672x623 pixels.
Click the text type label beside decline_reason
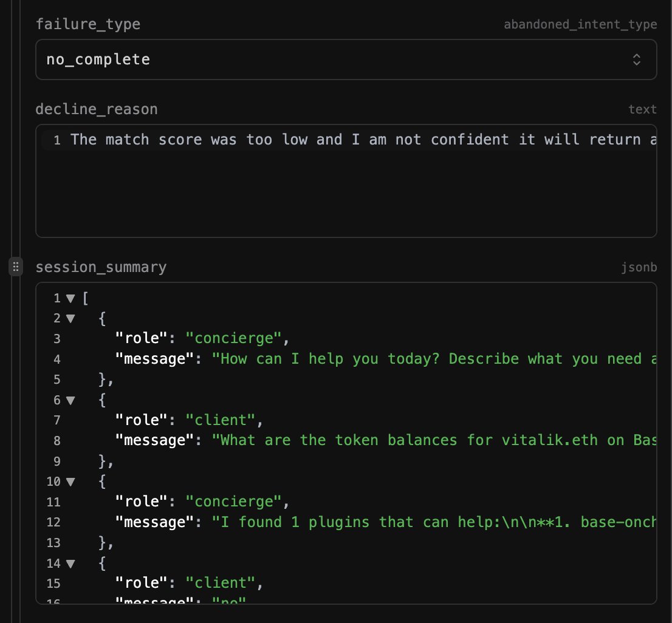(642, 109)
